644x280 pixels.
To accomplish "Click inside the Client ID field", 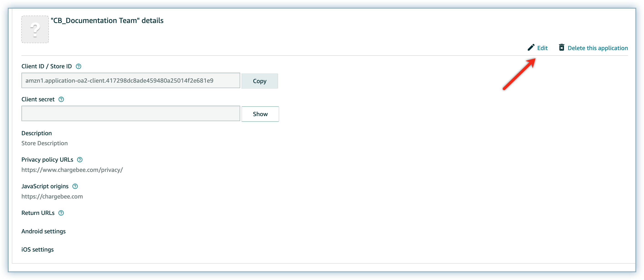I will click(131, 80).
